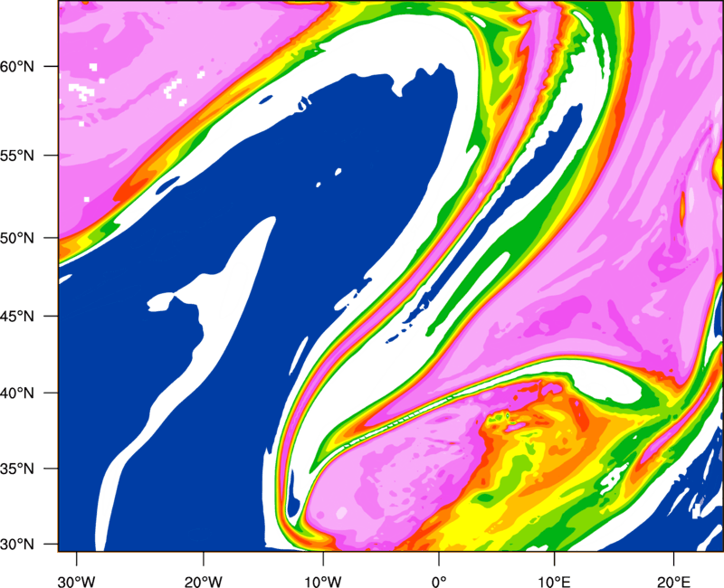The width and height of the screenshot is (724, 588).
Task: Click the 50°N latitude label
Action: (17, 238)
